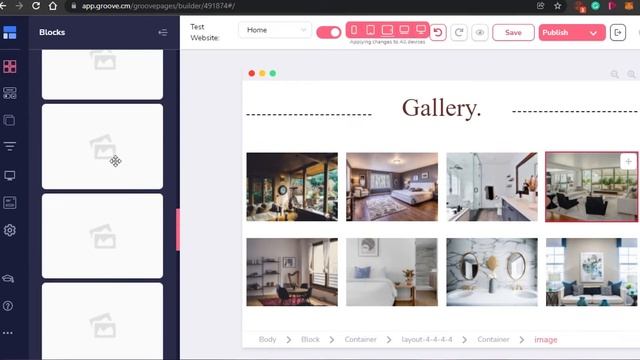Image resolution: width=640 pixels, height=360 pixels.
Task: Select the living room black chairs image
Action: pos(591,187)
